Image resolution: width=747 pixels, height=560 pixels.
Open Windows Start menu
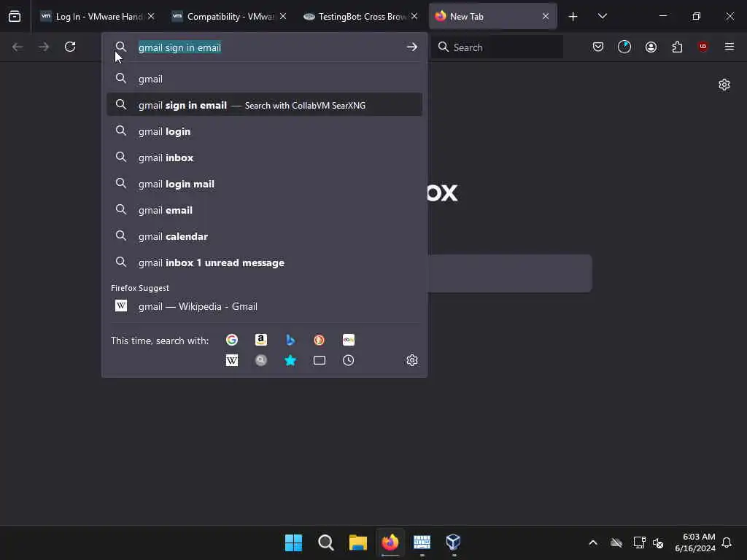293,542
